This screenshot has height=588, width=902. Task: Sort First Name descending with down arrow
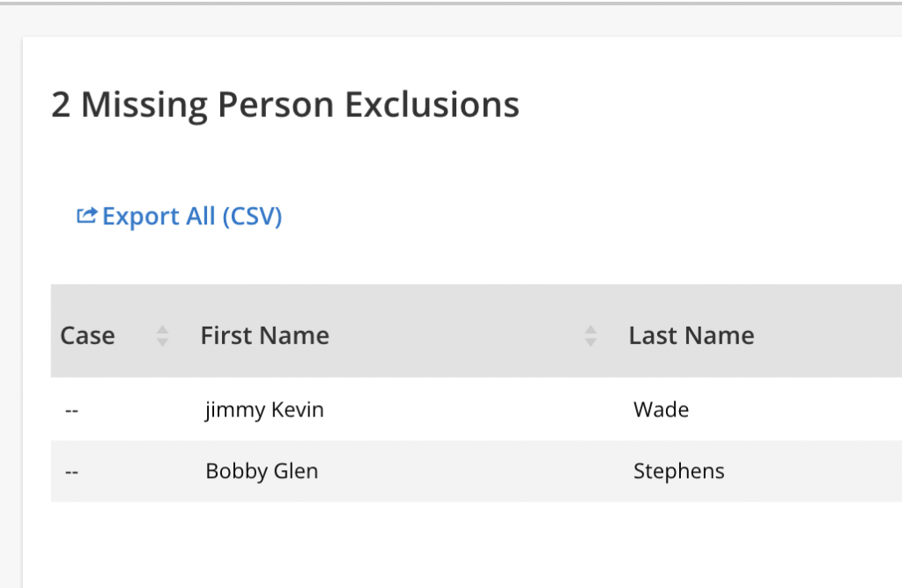(x=590, y=342)
